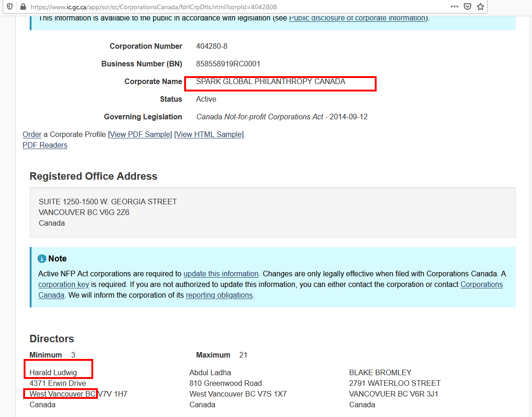Click the update this information link
This screenshot has width=532, height=417.
click(x=221, y=274)
